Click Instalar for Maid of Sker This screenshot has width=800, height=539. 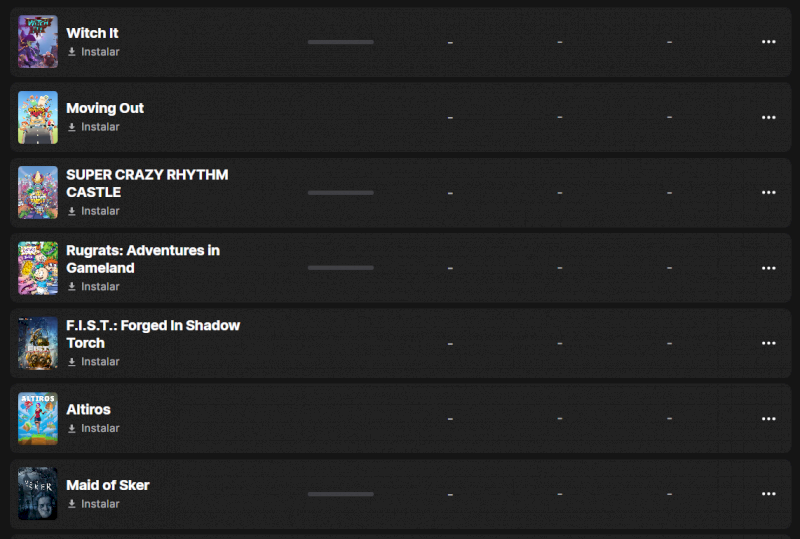click(x=100, y=504)
